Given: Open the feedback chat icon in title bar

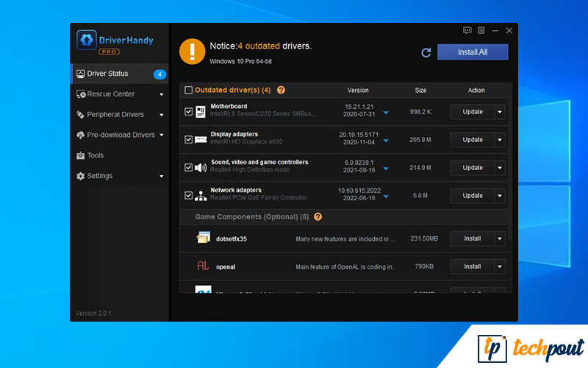Looking at the screenshot, I should (x=467, y=30).
